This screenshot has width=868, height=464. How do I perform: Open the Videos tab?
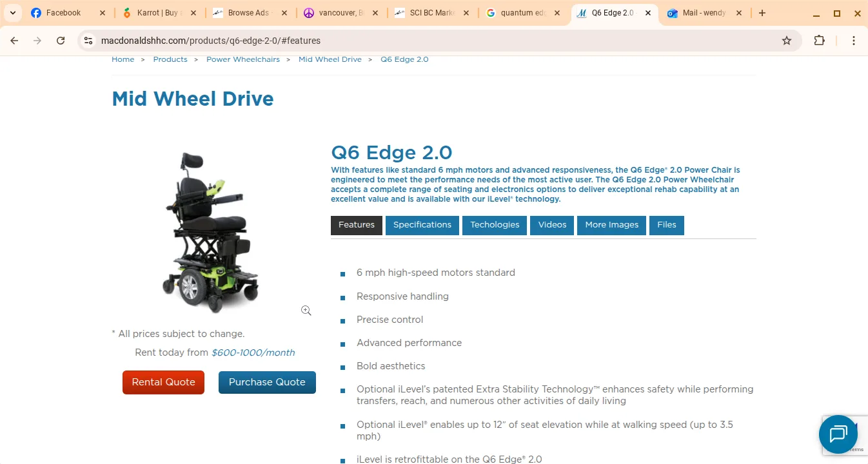coord(551,225)
